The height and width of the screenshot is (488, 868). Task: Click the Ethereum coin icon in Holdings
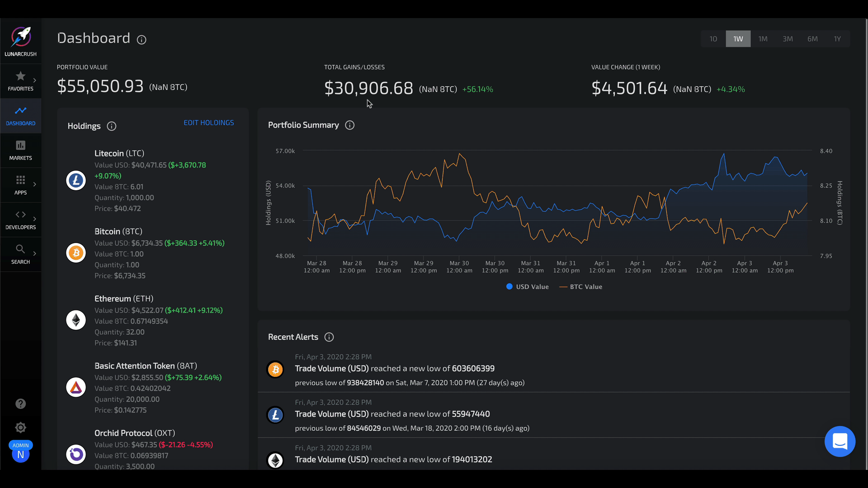(76, 320)
